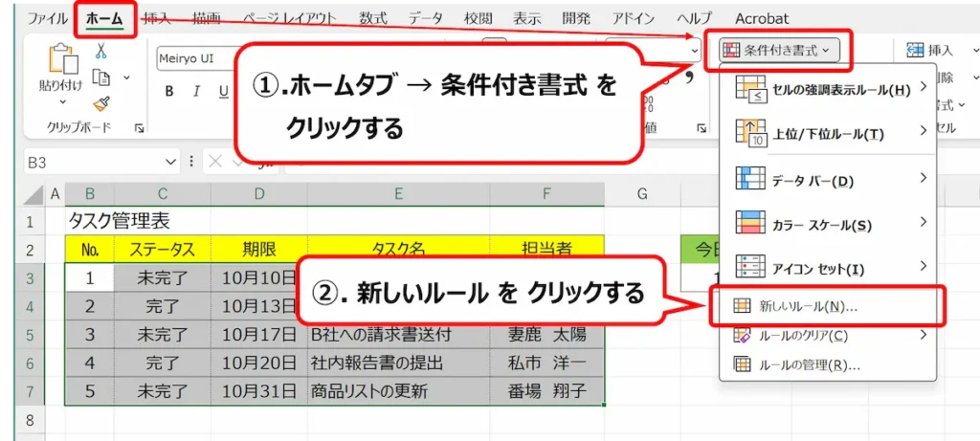The width and height of the screenshot is (980, 441).
Task: Toggle Bold formatting
Action: coord(169,92)
